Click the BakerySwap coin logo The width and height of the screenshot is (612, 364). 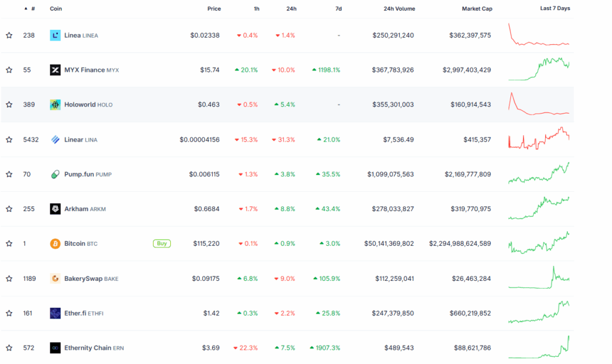pos(55,279)
